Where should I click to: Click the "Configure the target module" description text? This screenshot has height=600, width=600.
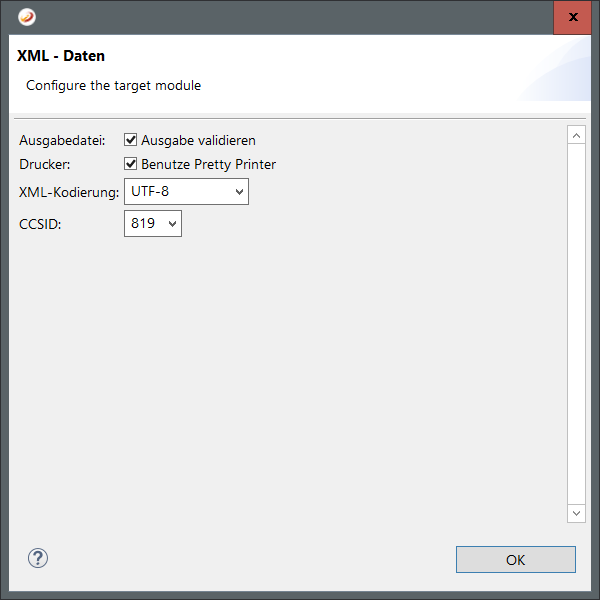(113, 86)
